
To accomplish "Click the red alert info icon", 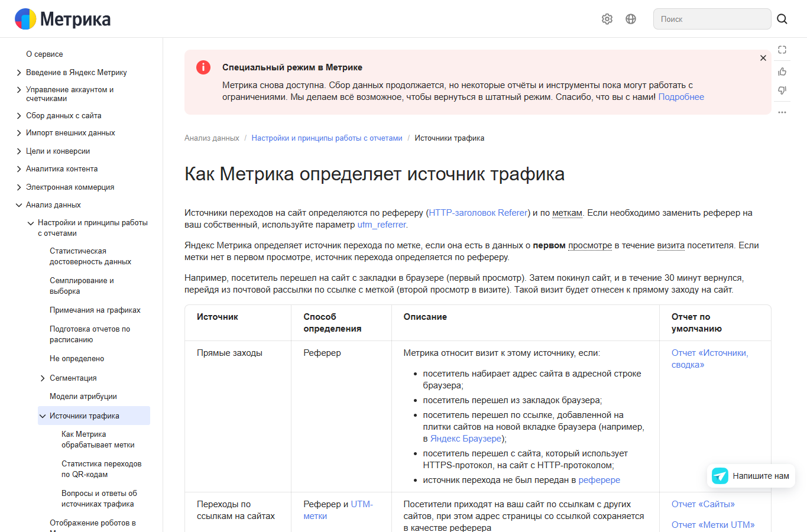I will pyautogui.click(x=203, y=67).
